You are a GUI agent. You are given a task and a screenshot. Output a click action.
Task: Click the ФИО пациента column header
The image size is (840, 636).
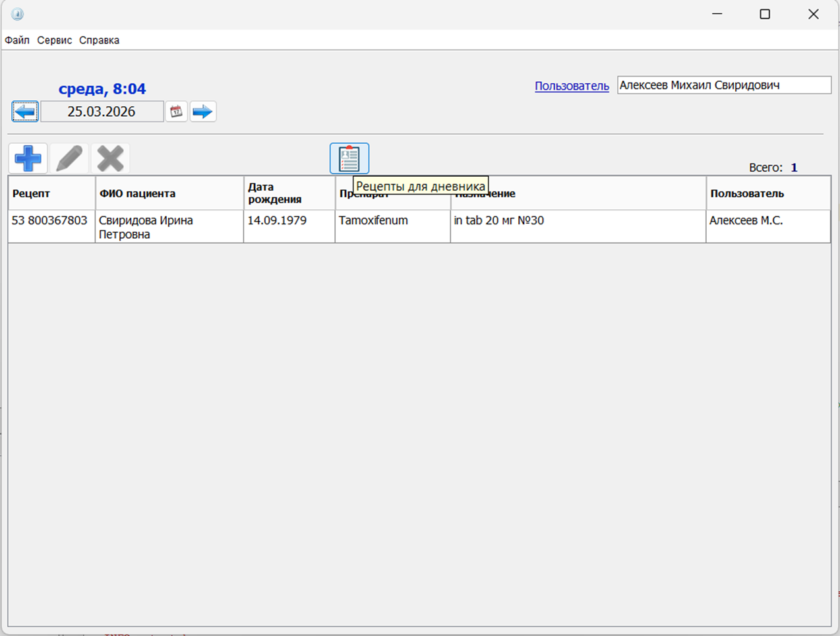[x=169, y=193]
